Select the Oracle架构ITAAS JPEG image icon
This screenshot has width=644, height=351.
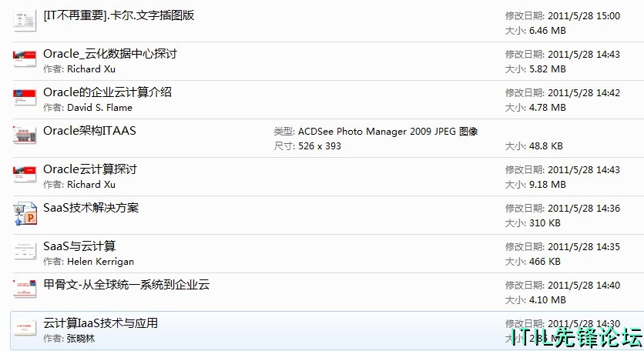(25, 135)
